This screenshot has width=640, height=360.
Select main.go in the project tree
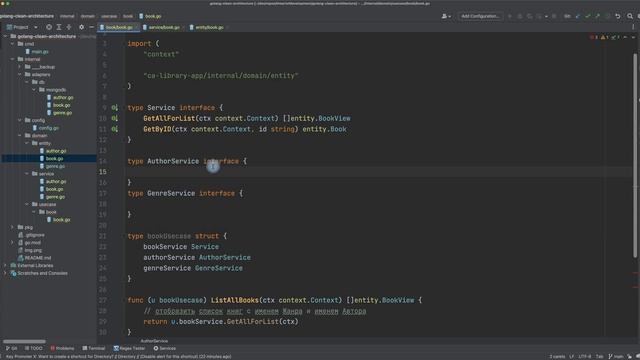(x=37, y=51)
